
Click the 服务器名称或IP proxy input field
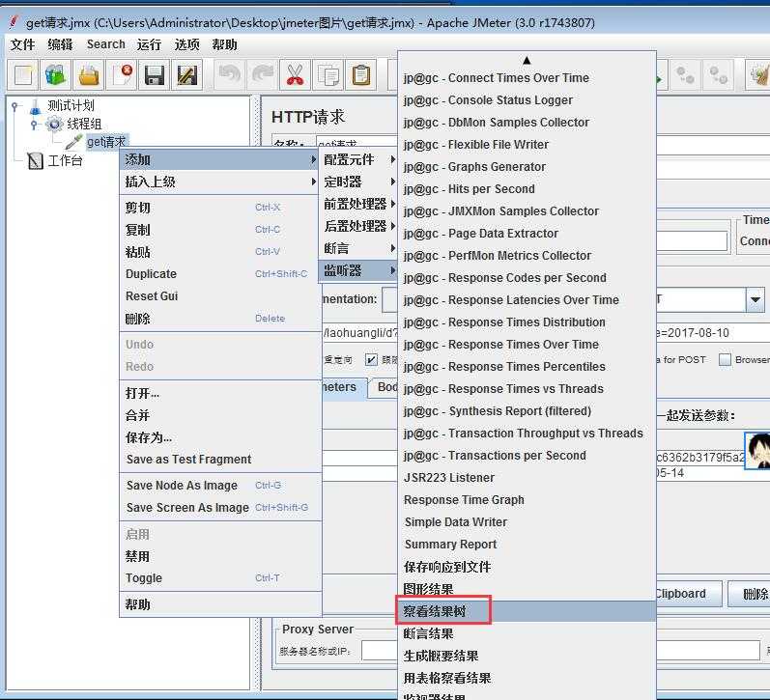pos(379,651)
